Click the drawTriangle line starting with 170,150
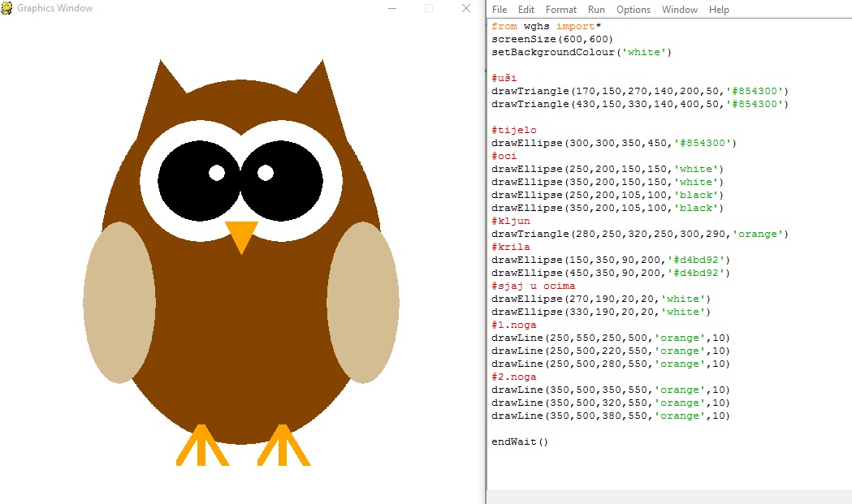Image resolution: width=852 pixels, height=504 pixels. pos(639,91)
